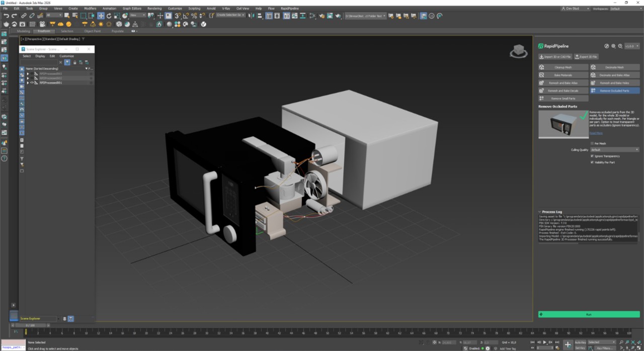Redo the last undone action
This screenshot has height=351, width=644.
tap(14, 16)
